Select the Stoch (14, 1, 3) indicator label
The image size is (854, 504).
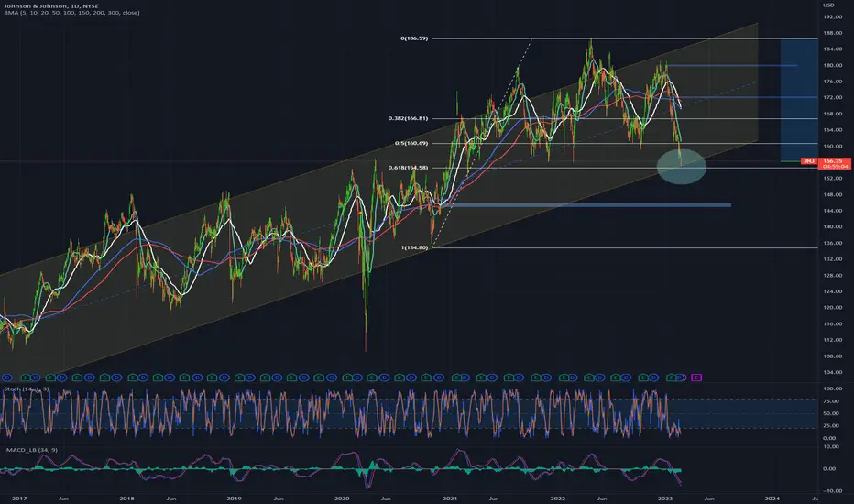27,389
